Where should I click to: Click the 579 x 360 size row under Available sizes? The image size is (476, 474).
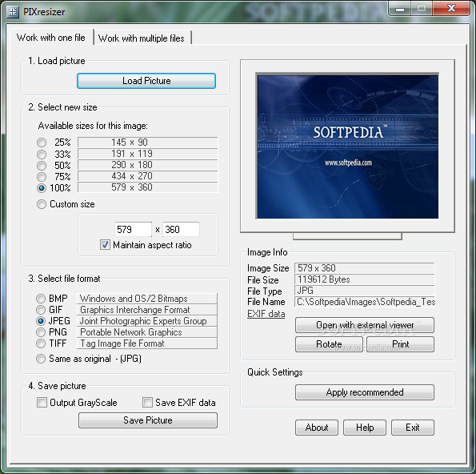coord(148,187)
